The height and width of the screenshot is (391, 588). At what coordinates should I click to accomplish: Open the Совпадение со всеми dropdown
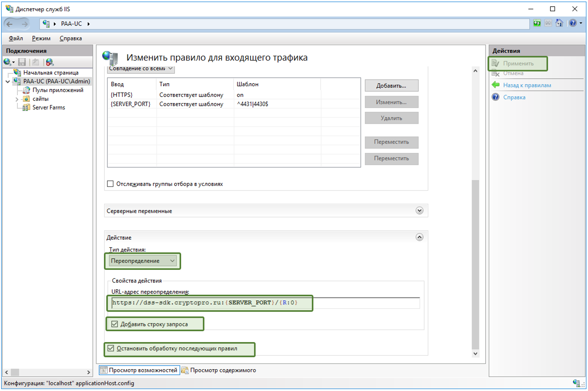(140, 69)
